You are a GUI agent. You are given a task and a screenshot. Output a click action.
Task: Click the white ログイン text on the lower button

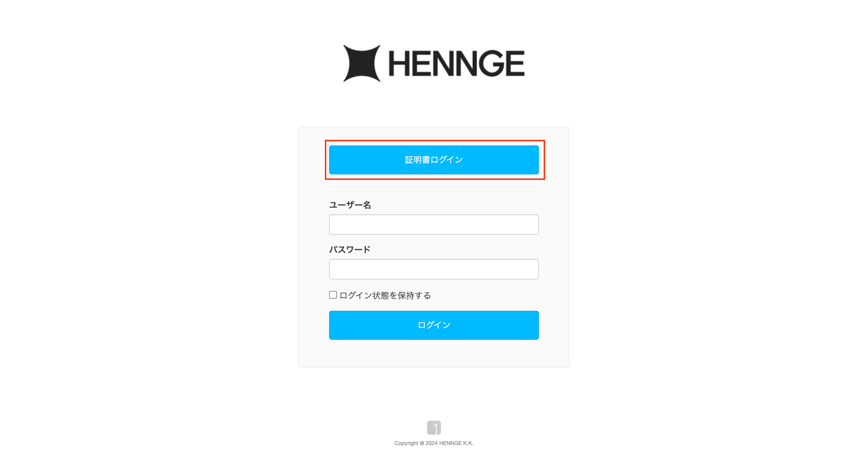coord(434,325)
